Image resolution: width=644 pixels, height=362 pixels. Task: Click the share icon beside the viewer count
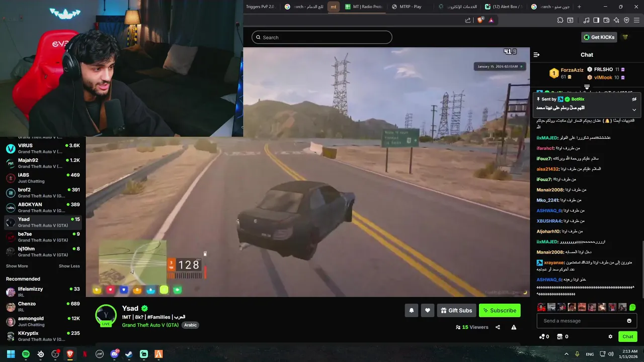(498, 327)
